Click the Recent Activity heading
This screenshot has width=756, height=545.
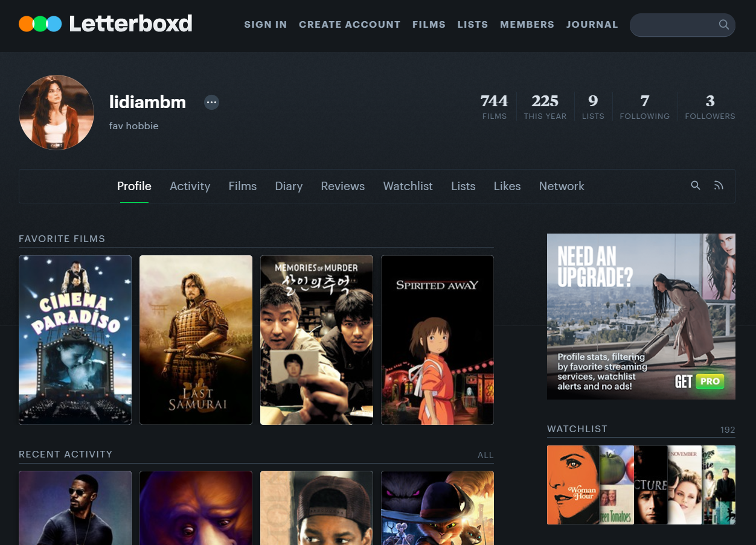(x=66, y=454)
